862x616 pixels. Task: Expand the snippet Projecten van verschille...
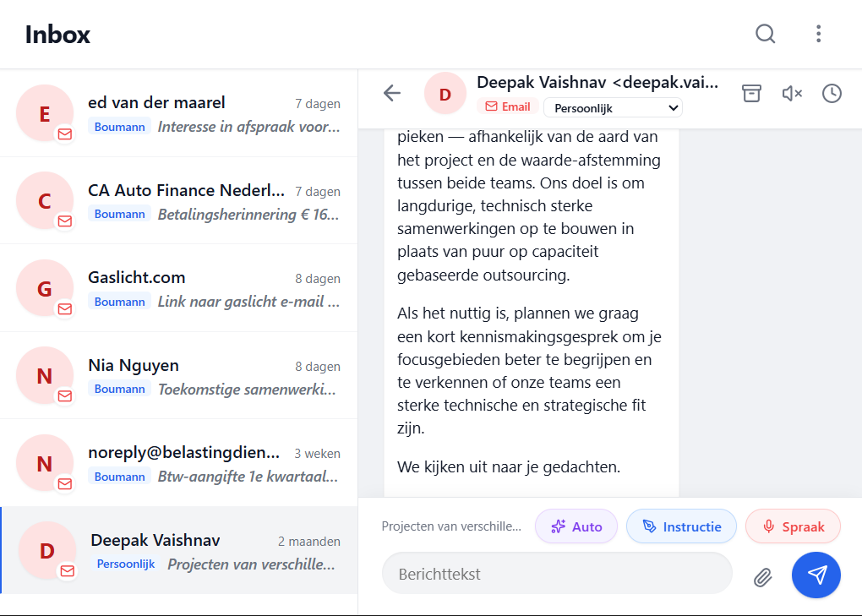pos(450,526)
